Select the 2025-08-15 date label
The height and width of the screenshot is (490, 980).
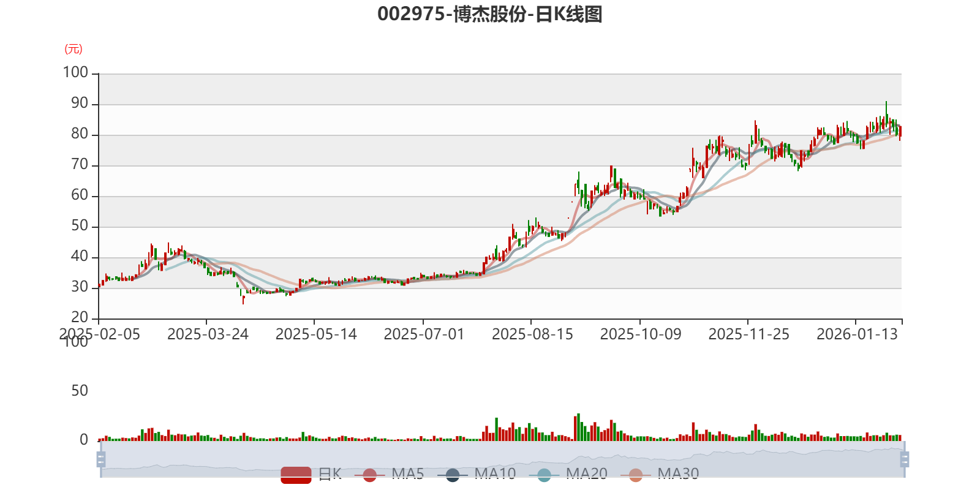pyautogui.click(x=532, y=334)
